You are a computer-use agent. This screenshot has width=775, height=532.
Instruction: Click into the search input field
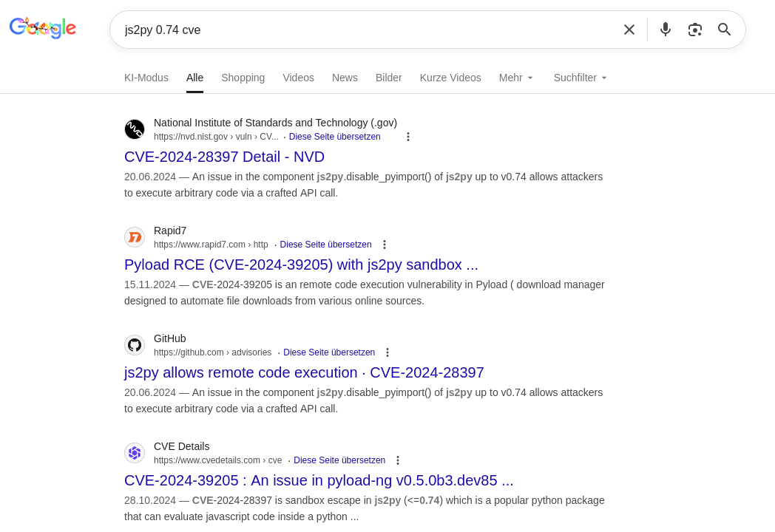point(362,30)
